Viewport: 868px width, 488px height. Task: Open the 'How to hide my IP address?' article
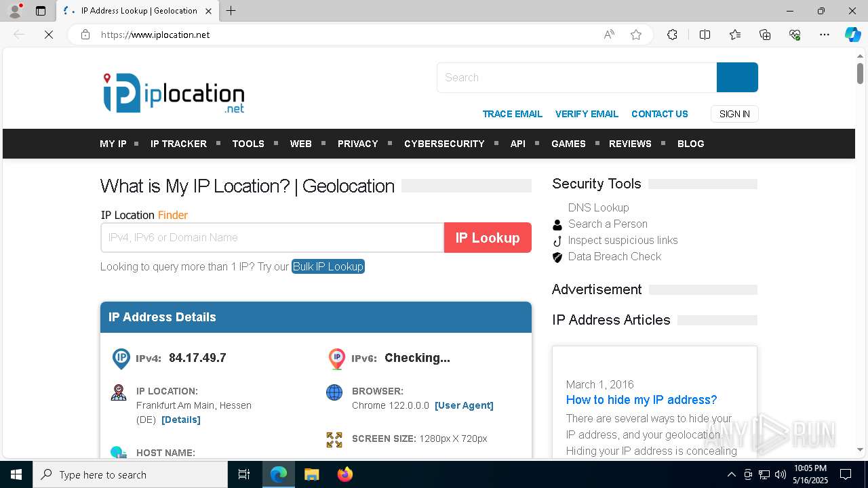tap(642, 400)
